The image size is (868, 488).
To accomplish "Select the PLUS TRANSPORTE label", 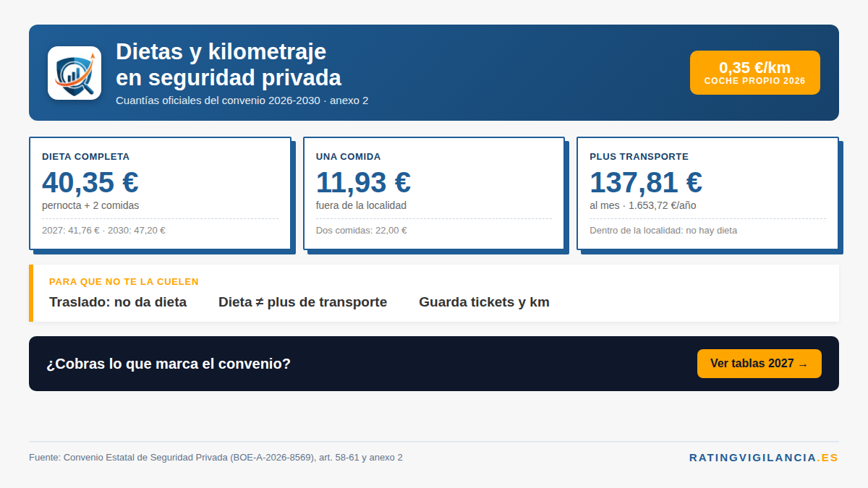I will tap(639, 156).
